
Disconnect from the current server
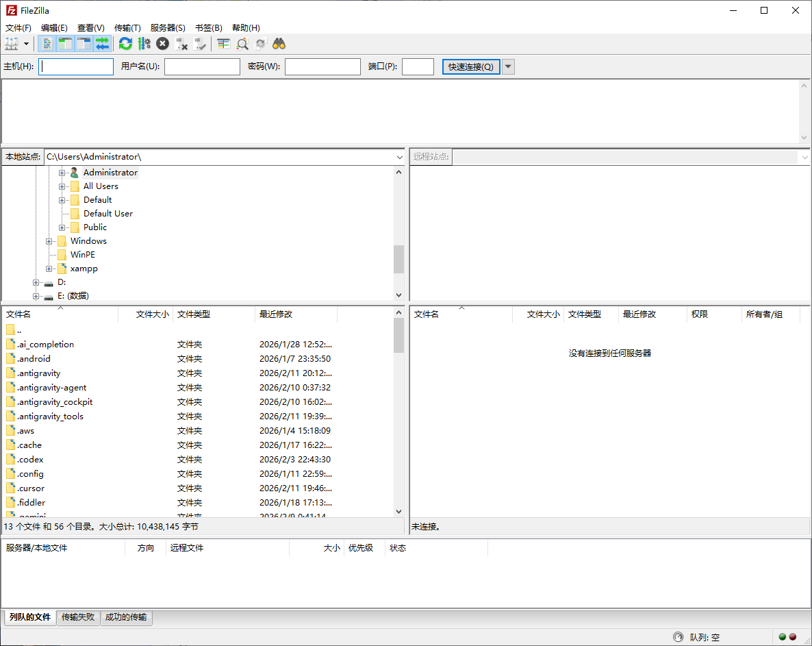181,43
